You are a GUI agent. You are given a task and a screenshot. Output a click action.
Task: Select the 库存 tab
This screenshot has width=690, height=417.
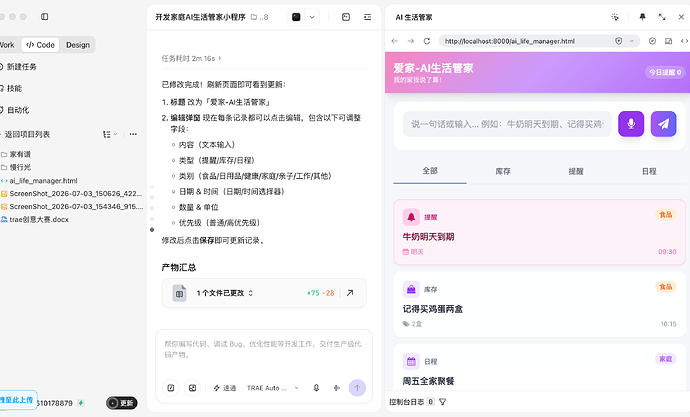coord(503,171)
